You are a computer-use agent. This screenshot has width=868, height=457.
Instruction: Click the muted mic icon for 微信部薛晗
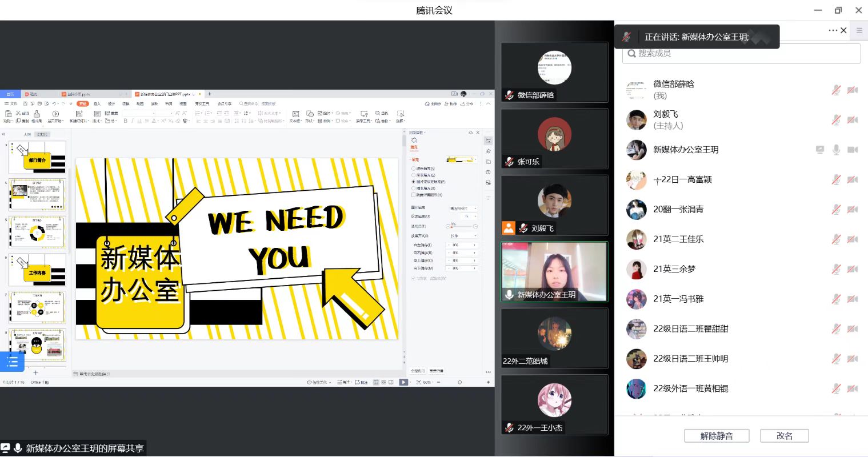tap(836, 90)
